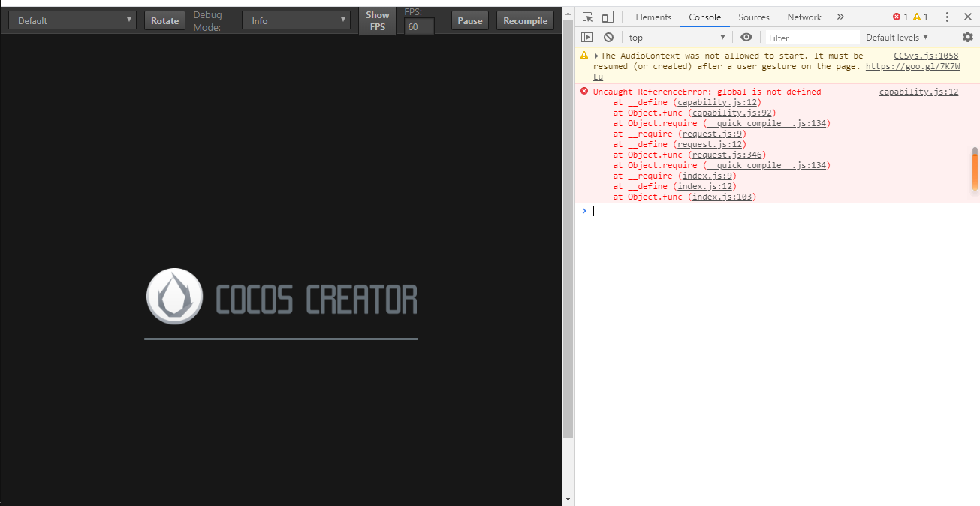This screenshot has width=980, height=506.
Task: Activate the inspect element cursor icon
Action: click(587, 17)
